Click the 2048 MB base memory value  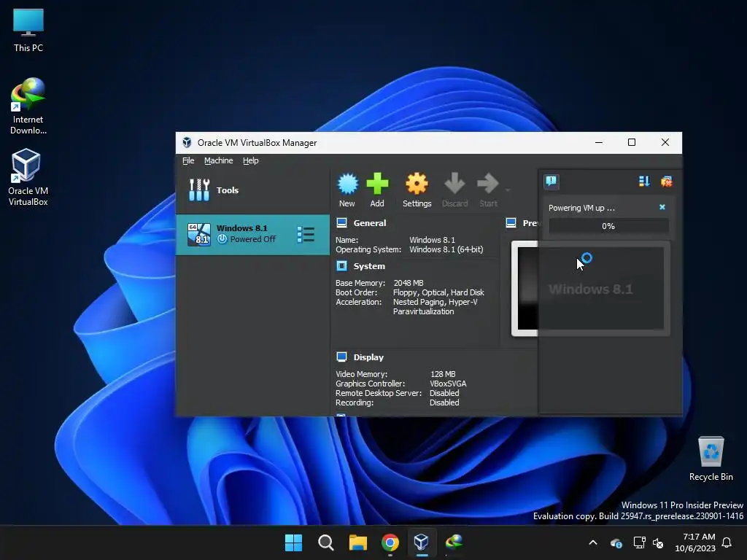tap(409, 283)
